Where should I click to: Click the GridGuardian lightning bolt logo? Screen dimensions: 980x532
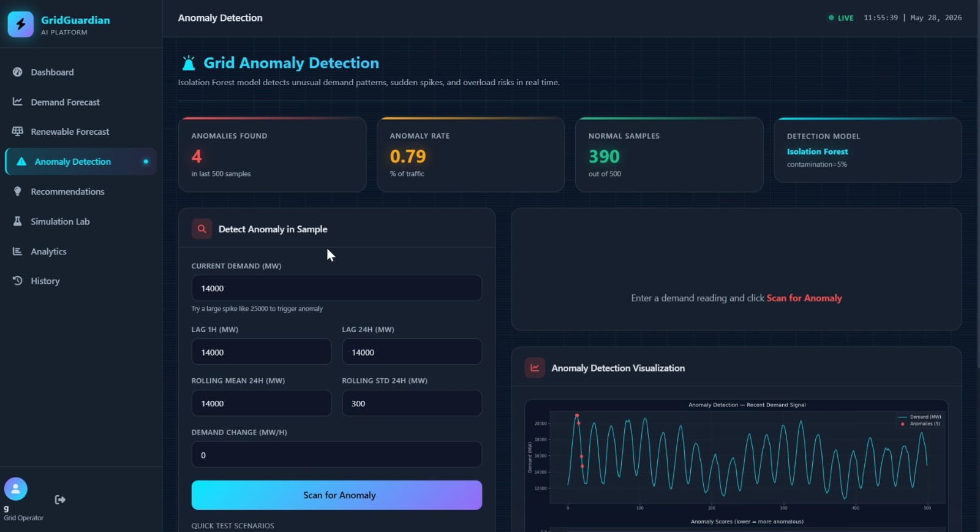(21, 24)
